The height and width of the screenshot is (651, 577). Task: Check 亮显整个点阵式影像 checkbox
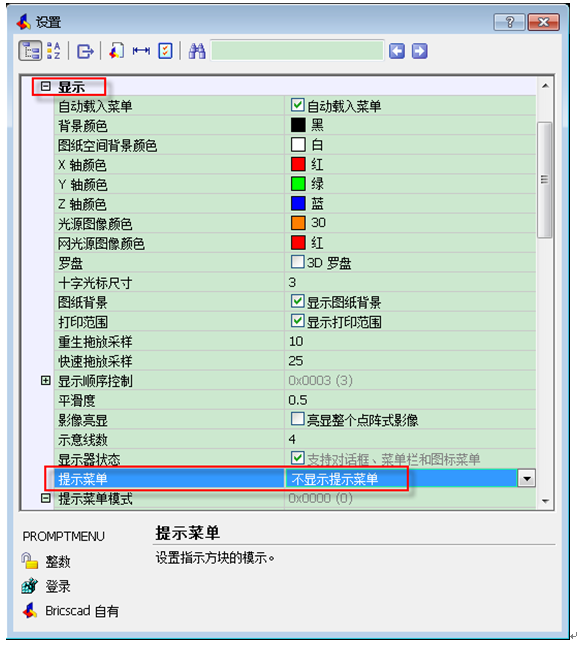tap(297, 419)
